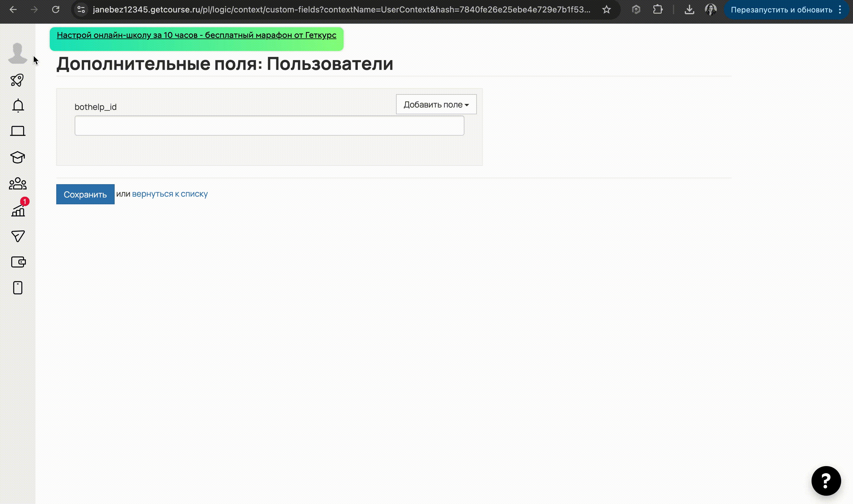The image size is (853, 504).
Task: Click the paper plane messages icon
Action: click(18, 236)
